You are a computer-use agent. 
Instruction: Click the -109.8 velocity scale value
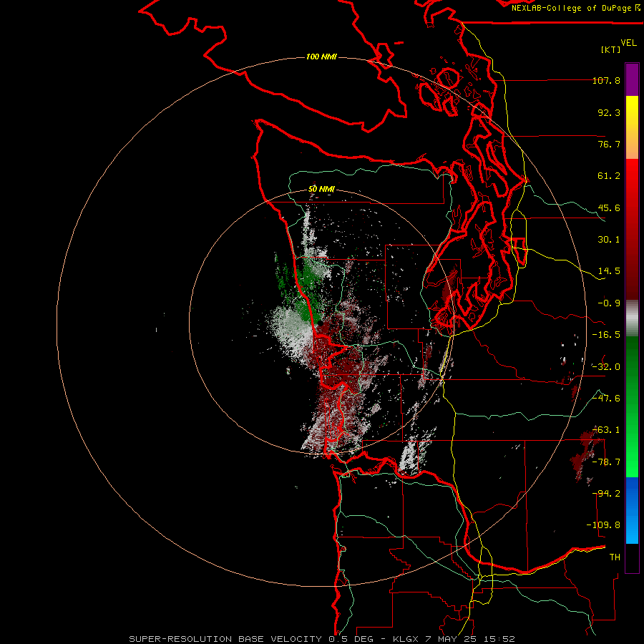pyautogui.click(x=603, y=525)
